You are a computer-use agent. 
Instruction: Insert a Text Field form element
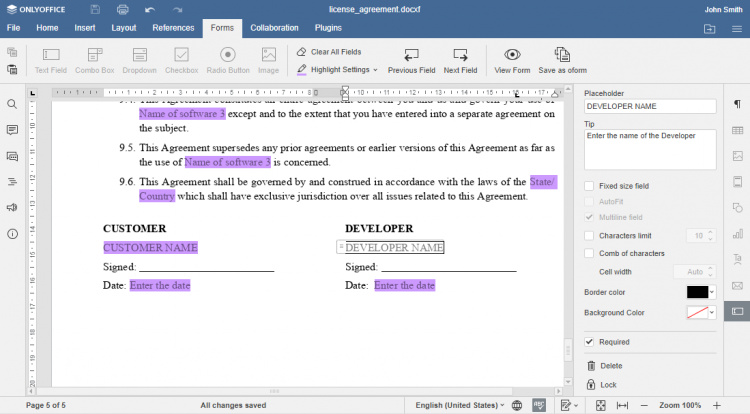click(x=50, y=59)
